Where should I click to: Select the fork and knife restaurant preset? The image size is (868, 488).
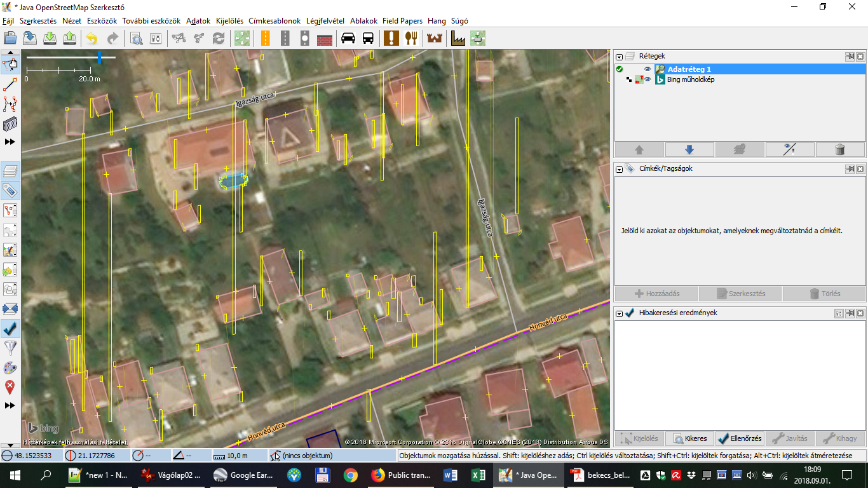(412, 38)
